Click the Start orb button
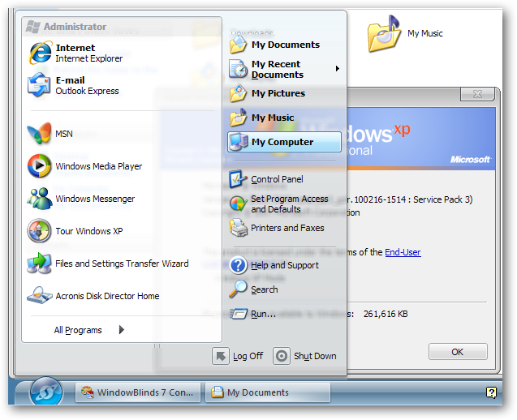 click(x=46, y=392)
